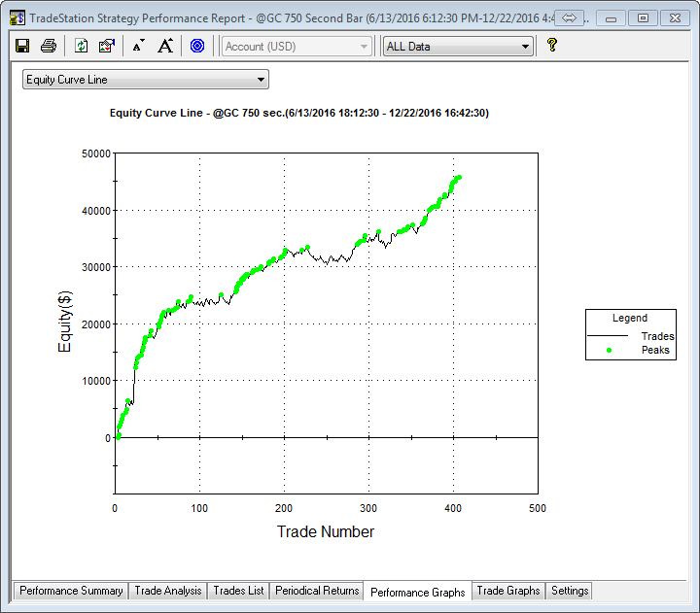
Task: Click the decrease font size icon
Action: click(x=138, y=46)
